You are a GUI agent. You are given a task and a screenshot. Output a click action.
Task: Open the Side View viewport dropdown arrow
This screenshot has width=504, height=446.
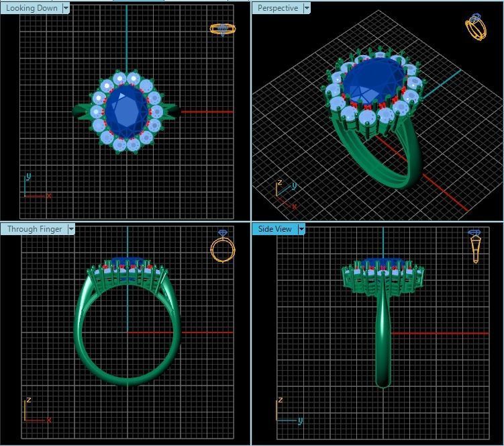301,229
